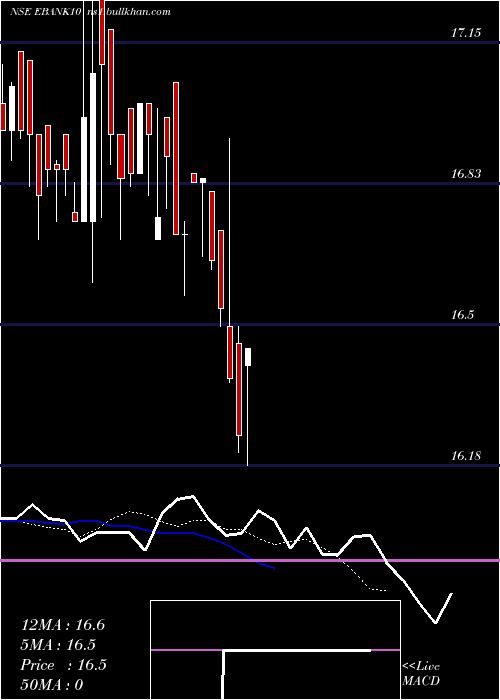Click the 16.83 price level label
Viewport: 500px width, 700px height.
tap(466, 174)
